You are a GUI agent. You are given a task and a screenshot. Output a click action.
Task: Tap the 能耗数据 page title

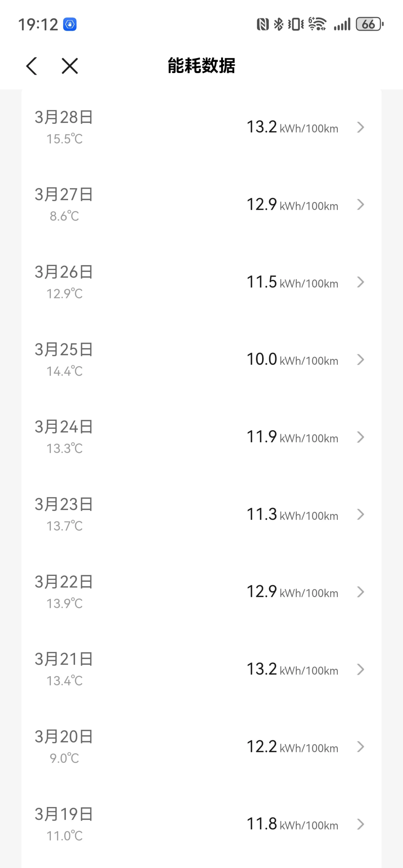[201, 66]
